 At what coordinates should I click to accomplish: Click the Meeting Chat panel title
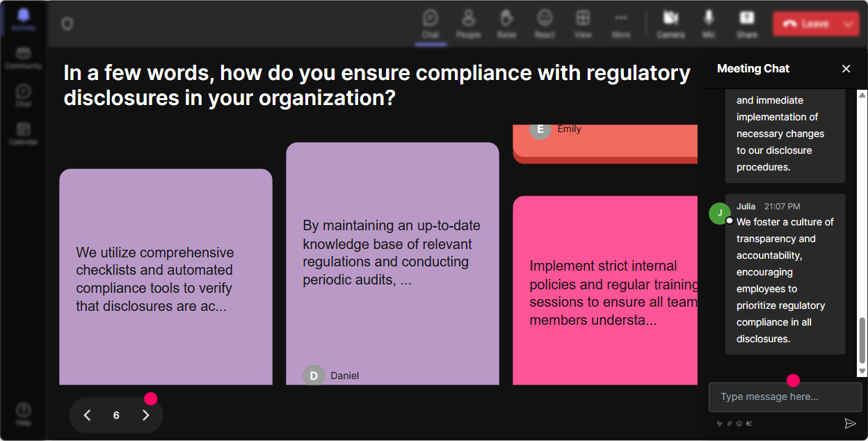(x=753, y=68)
